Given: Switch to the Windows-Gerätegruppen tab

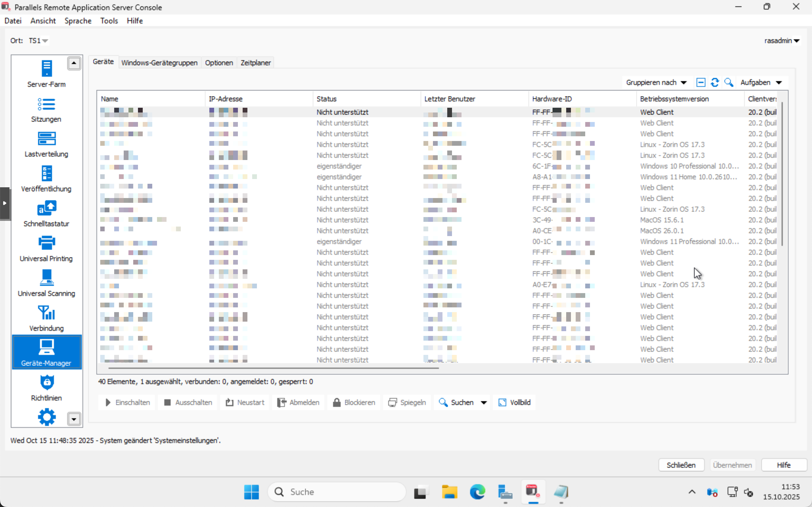Looking at the screenshot, I should point(159,63).
